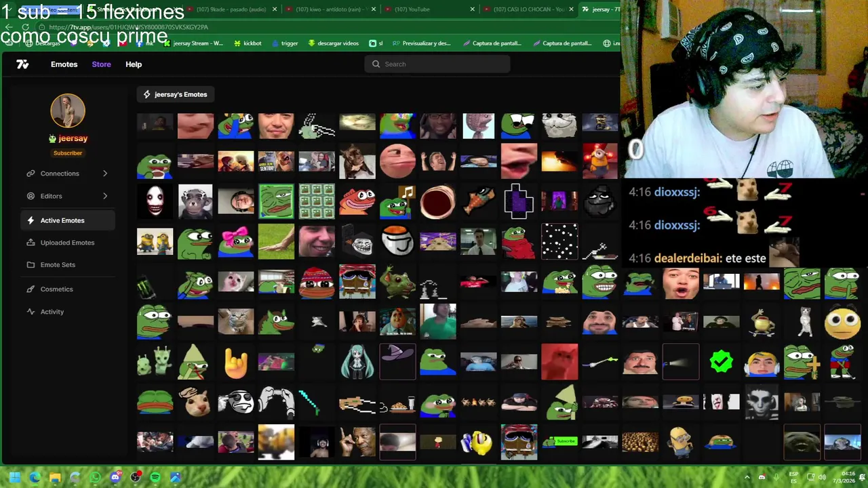Select the green Pepe grid emote
This screenshot has height=488, width=868.
317,201
